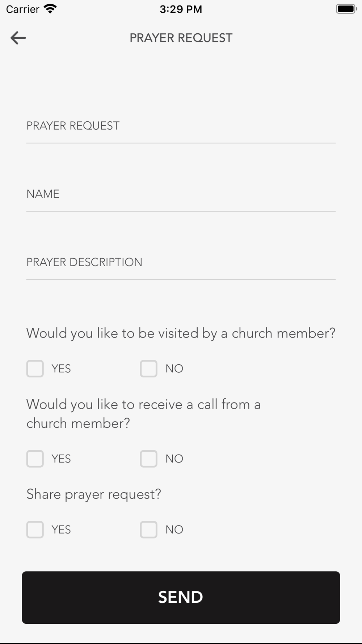This screenshot has width=362, height=644.
Task: Focus the NAME input field
Action: [181, 194]
